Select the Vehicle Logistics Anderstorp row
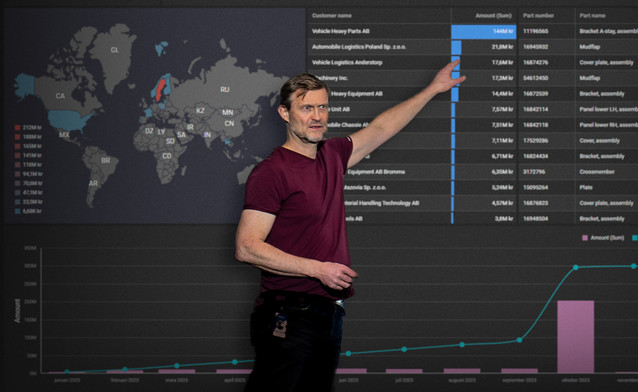Image resolution: width=638 pixels, height=392 pixels. coord(472,62)
